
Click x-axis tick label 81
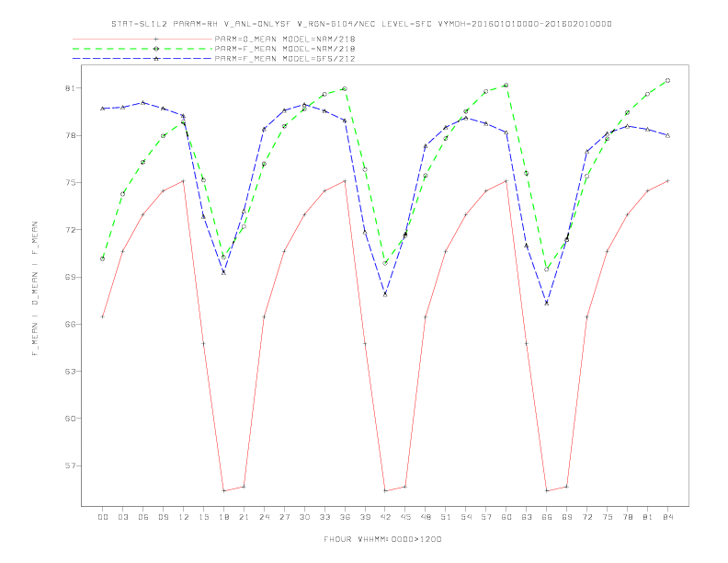pos(648,517)
